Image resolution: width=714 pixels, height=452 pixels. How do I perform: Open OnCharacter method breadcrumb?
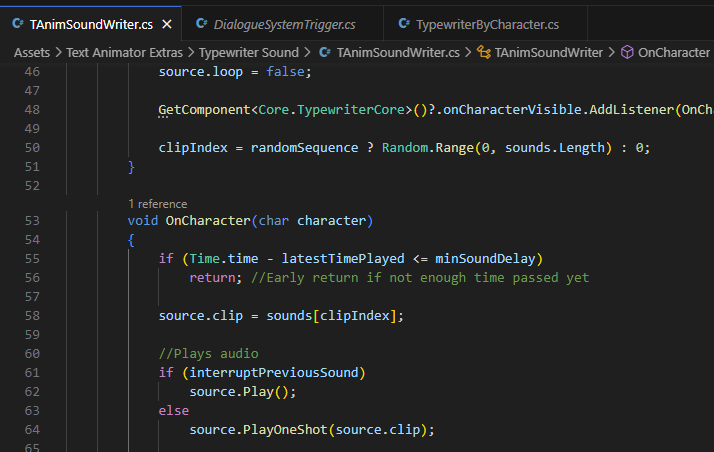point(674,53)
